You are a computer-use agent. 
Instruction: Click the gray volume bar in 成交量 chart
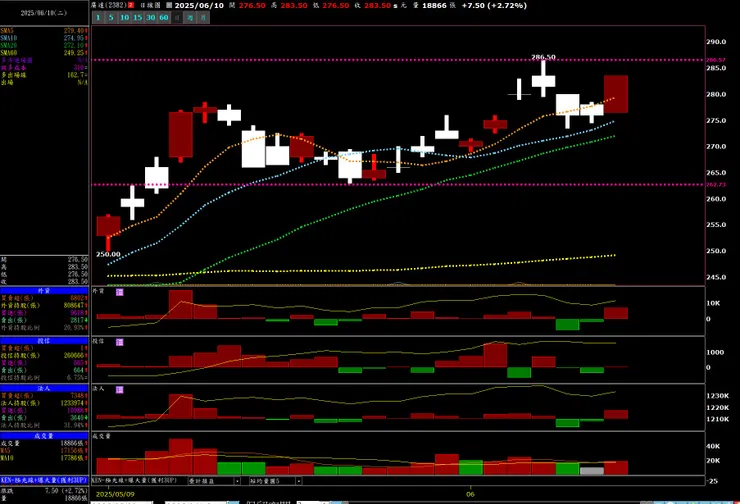click(591, 471)
